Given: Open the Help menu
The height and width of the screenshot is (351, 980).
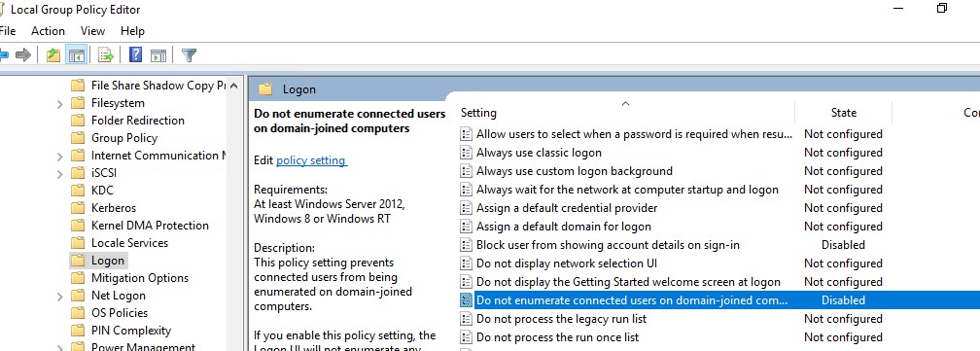Looking at the screenshot, I should pyautogui.click(x=132, y=30).
